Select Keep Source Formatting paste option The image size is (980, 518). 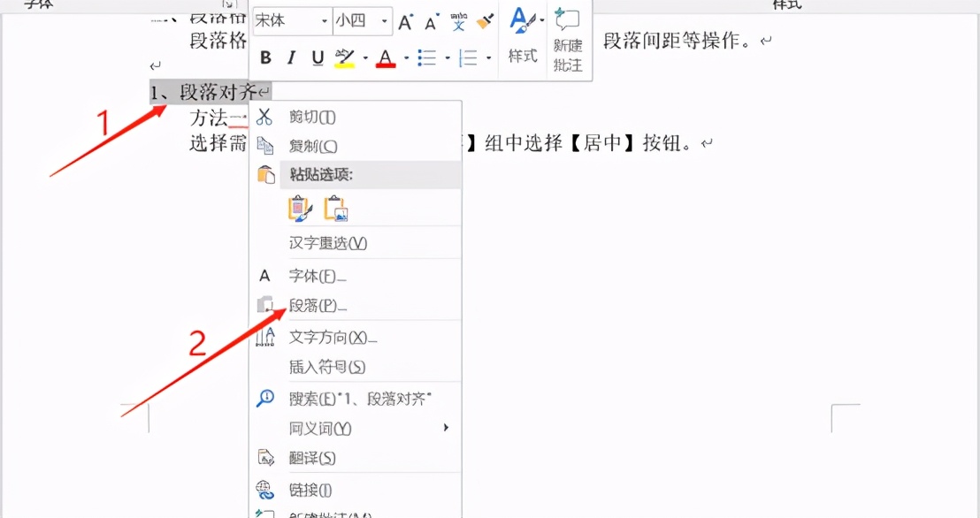point(301,209)
